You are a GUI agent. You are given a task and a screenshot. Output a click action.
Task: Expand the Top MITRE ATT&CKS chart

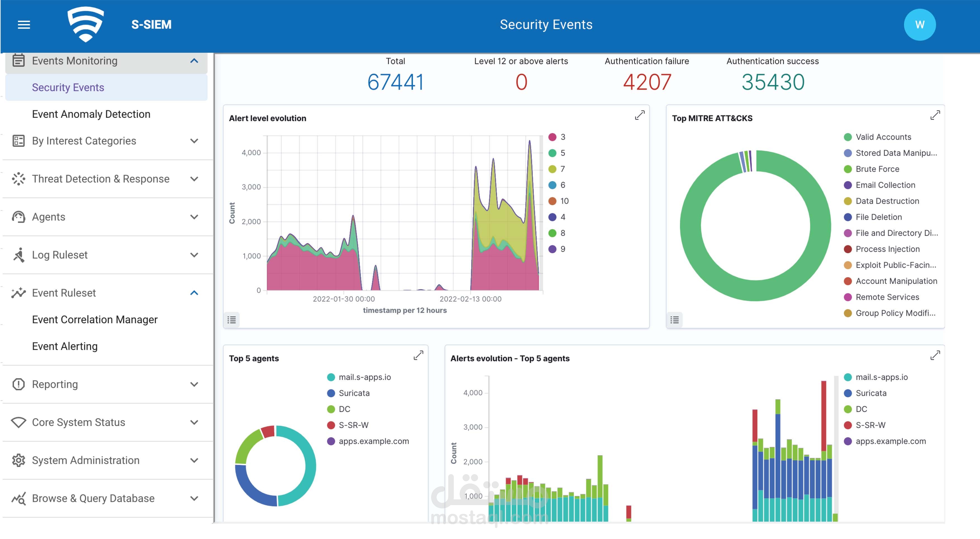935,115
